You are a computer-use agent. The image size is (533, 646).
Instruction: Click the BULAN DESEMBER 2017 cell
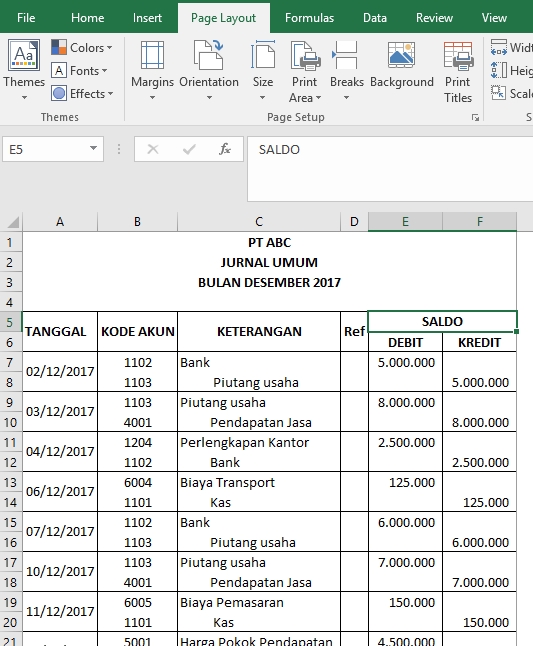(269, 283)
